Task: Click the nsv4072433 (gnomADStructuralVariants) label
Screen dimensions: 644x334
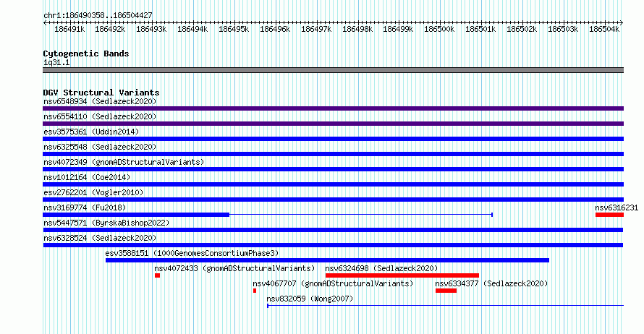Action: (234, 268)
